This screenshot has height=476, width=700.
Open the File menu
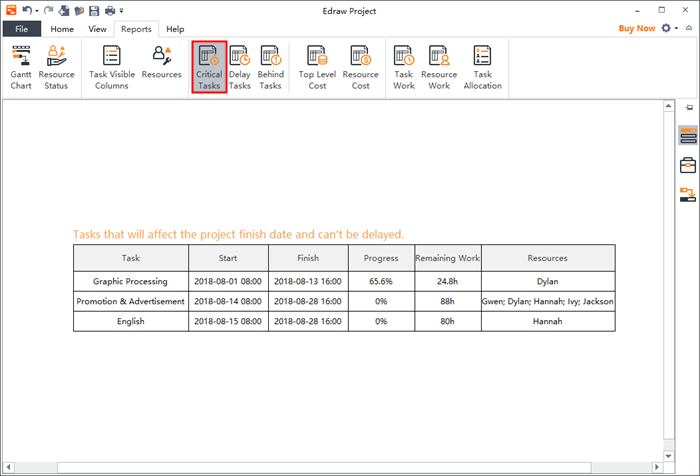(x=21, y=29)
